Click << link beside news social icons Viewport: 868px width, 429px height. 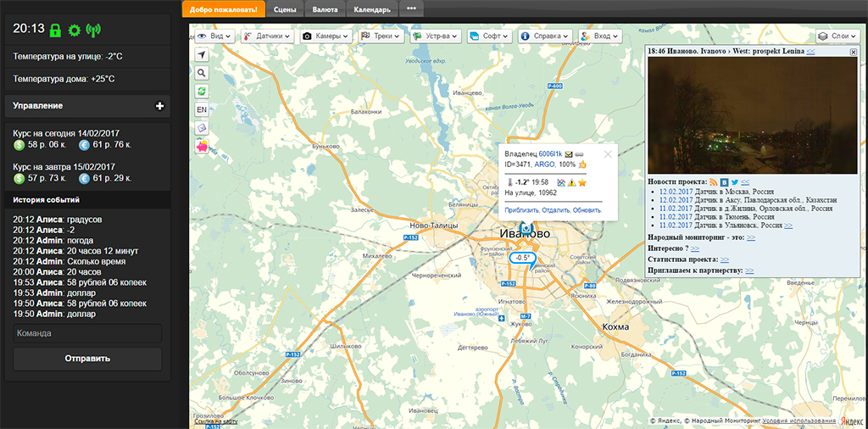pyautogui.click(x=745, y=181)
